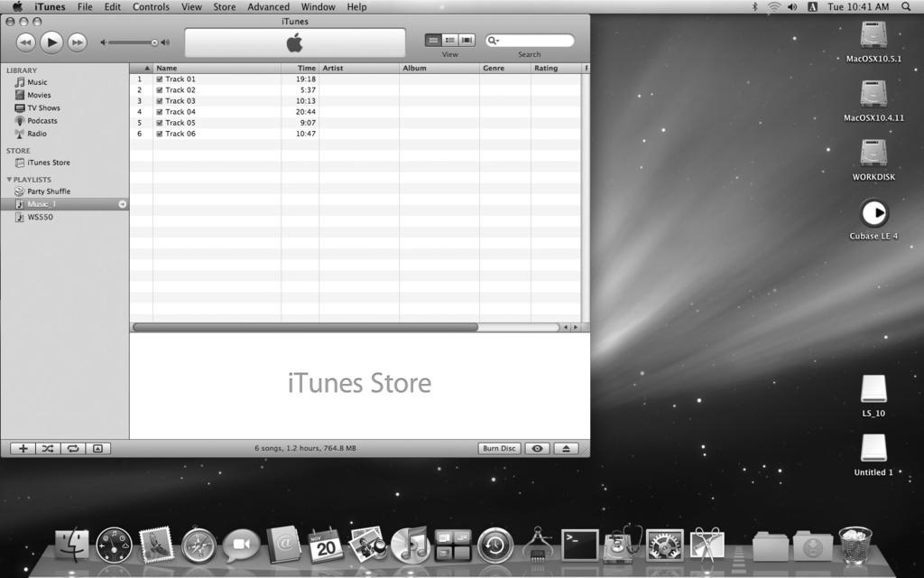Open Spaces from the Dock

453,545
